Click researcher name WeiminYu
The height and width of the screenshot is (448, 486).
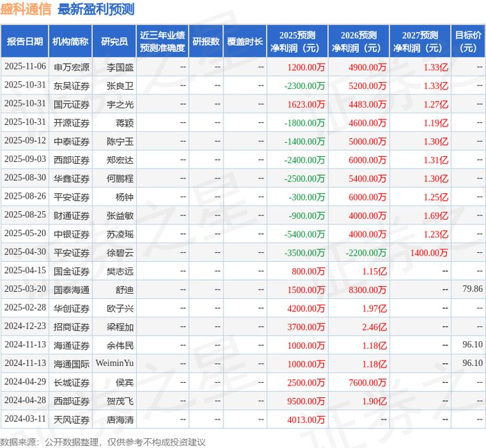(115, 363)
